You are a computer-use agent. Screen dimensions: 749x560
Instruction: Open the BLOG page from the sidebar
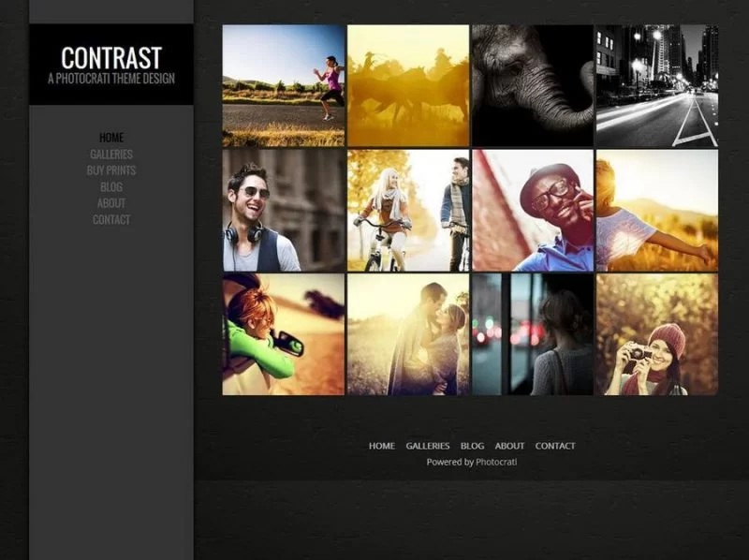[x=110, y=186]
